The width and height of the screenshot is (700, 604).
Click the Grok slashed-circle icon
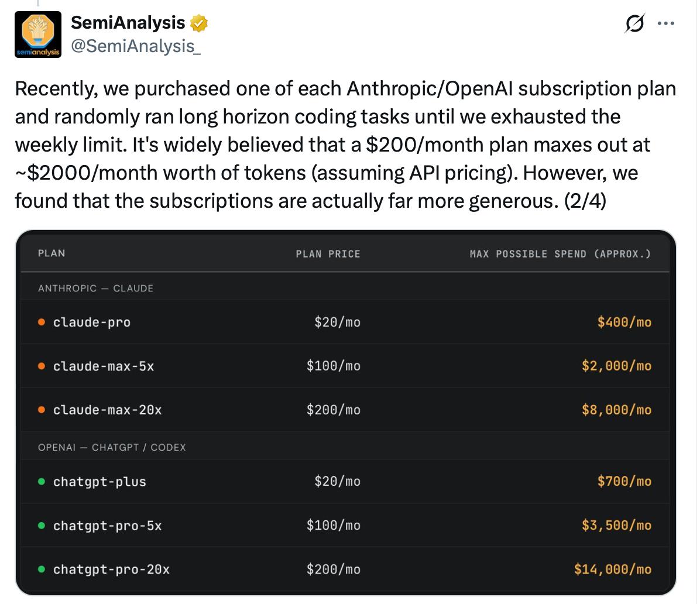point(634,23)
